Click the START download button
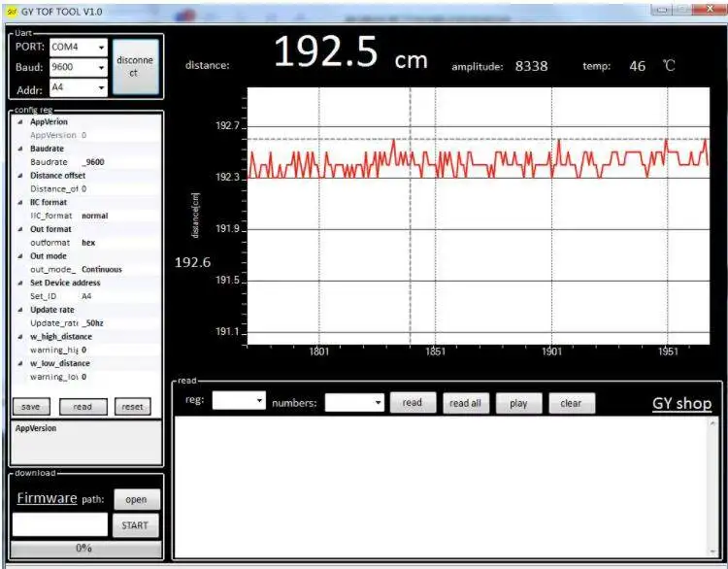This screenshot has height=569, width=728. click(135, 525)
